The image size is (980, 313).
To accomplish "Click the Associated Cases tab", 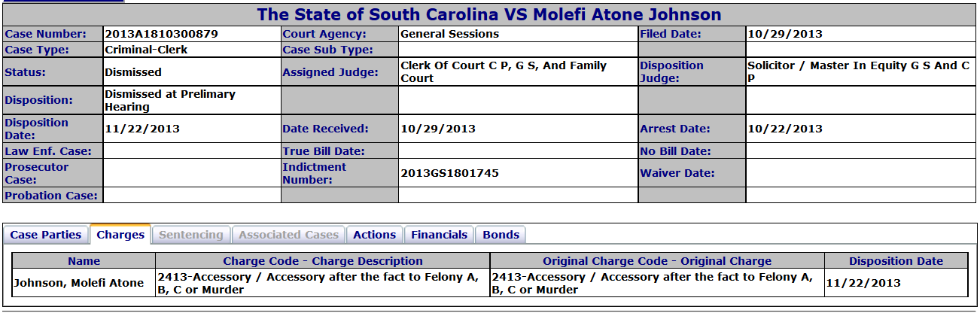I will 289,235.
